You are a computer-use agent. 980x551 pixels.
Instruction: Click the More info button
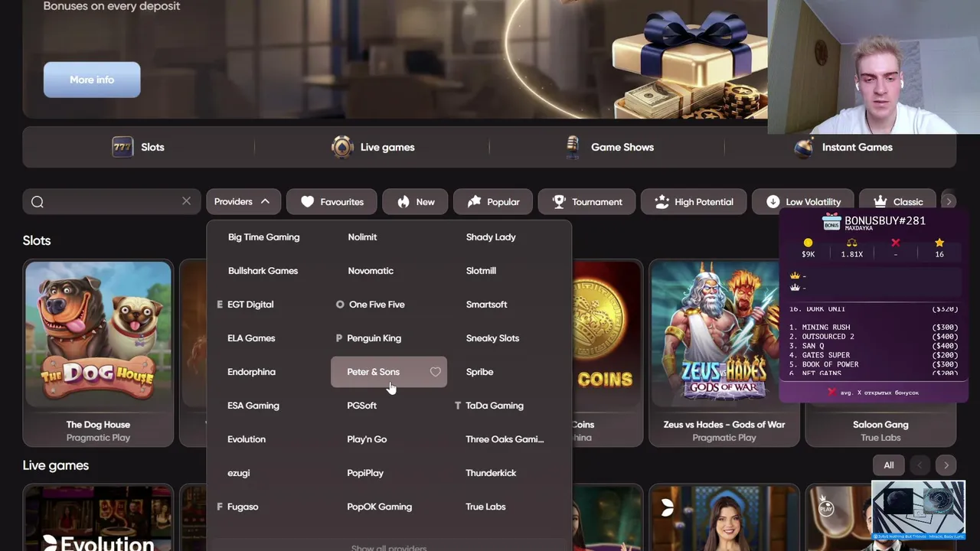pyautogui.click(x=92, y=80)
